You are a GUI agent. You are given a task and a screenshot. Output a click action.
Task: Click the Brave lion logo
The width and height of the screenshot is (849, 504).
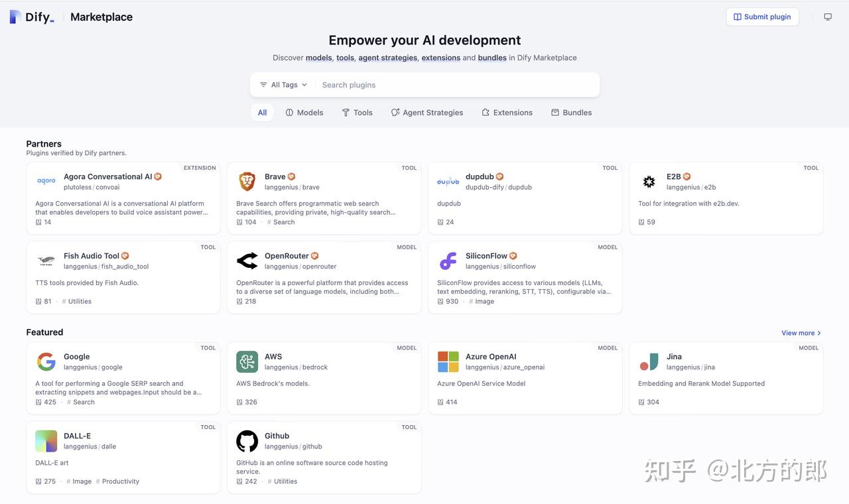click(247, 181)
